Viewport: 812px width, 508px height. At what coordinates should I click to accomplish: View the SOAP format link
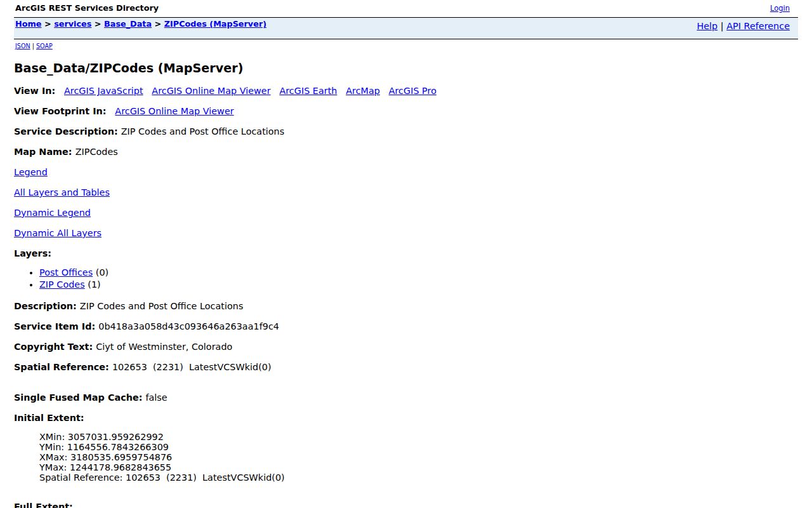click(44, 46)
